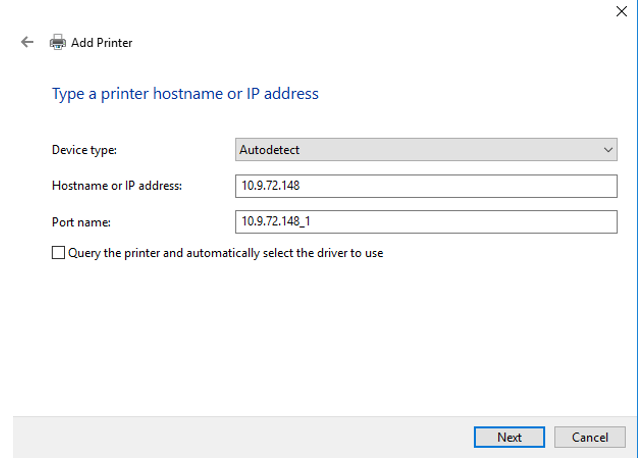The height and width of the screenshot is (468, 642).
Task: Click inside the Port name field
Action: click(425, 221)
